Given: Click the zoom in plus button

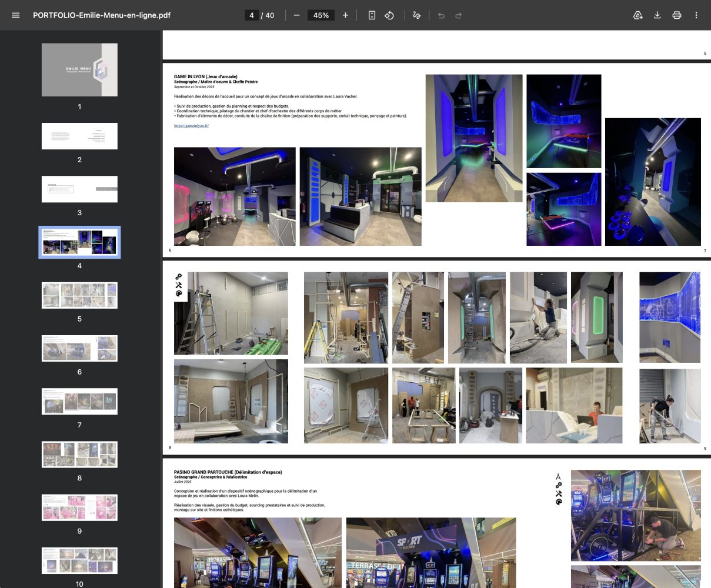Looking at the screenshot, I should (x=345, y=15).
